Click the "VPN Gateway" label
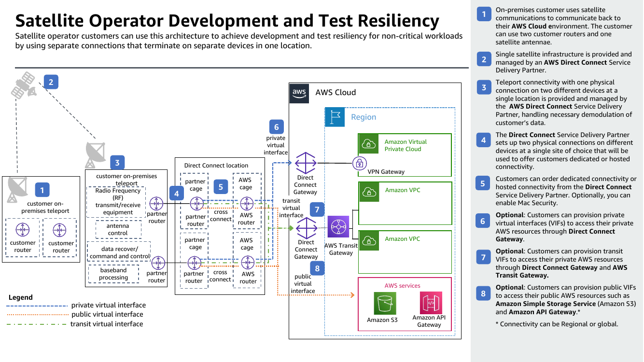The height and width of the screenshot is (362, 644). tap(386, 171)
